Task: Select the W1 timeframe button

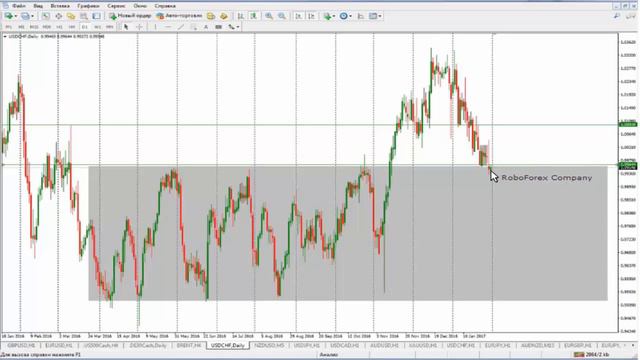Action: 97,27
